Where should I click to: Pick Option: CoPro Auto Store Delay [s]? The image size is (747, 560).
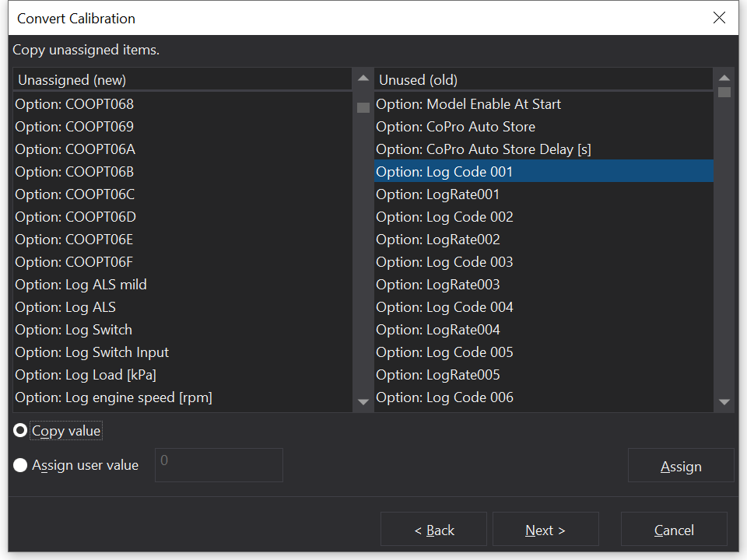point(484,149)
